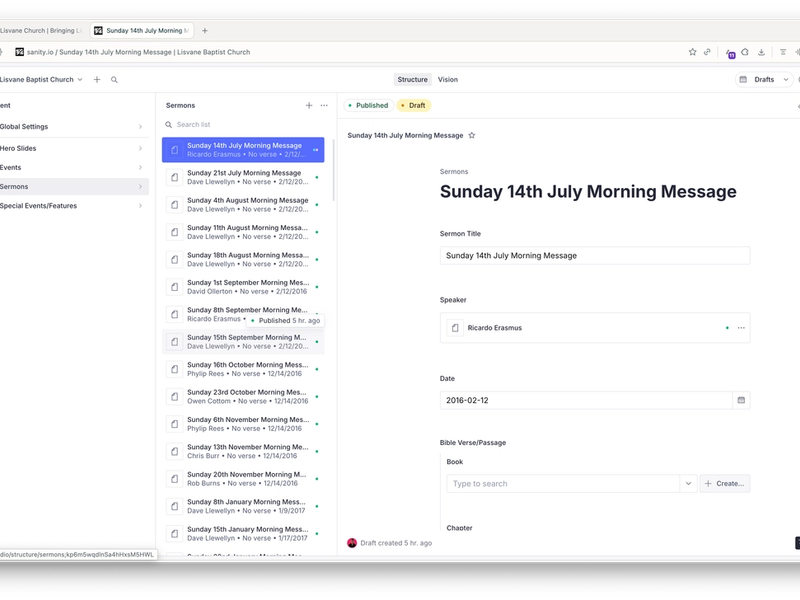Open Sunday 8th January Morning Message sermon

pyautogui.click(x=243, y=506)
